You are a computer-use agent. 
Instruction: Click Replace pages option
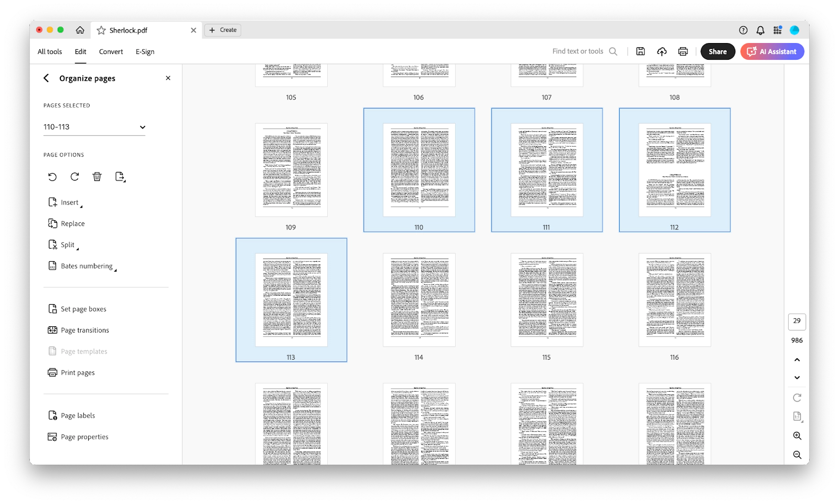(67, 223)
